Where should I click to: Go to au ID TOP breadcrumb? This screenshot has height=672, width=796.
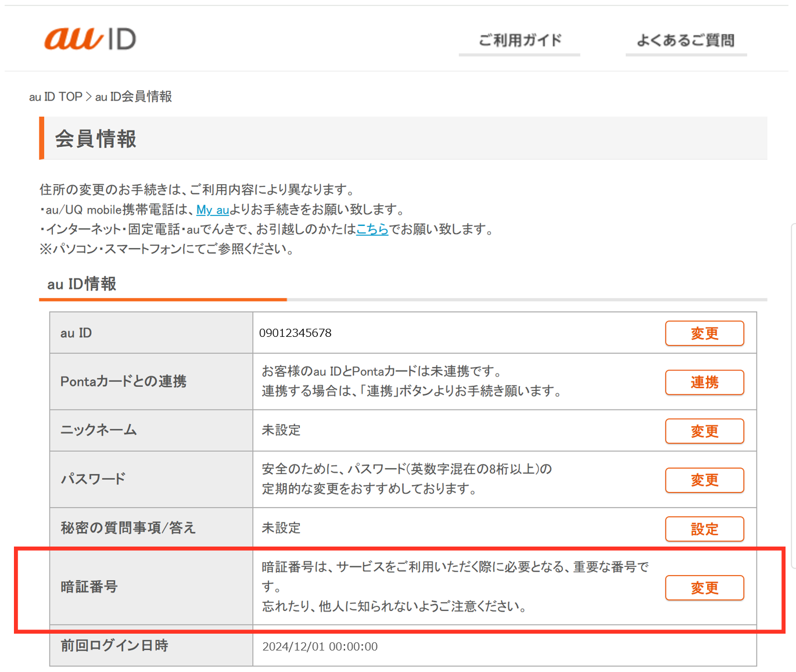[x=56, y=96]
